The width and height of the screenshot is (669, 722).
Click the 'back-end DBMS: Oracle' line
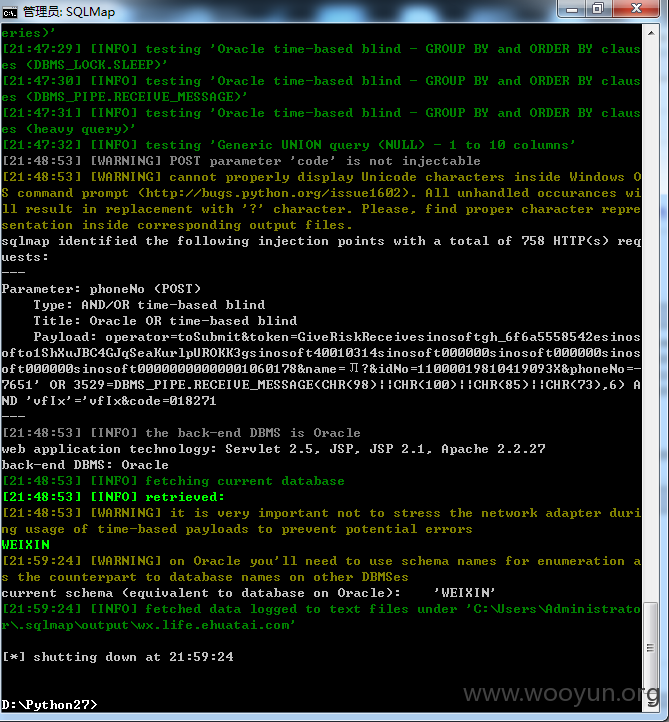coord(85,465)
